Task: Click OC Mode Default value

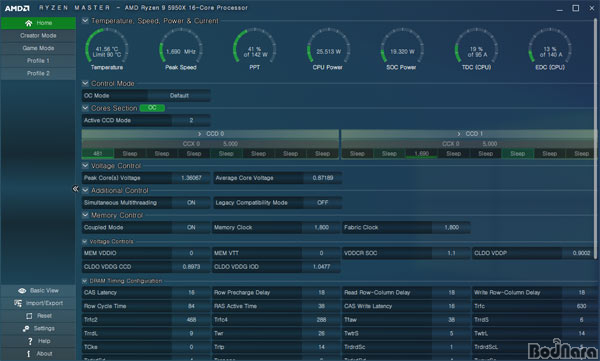Action: tap(179, 96)
